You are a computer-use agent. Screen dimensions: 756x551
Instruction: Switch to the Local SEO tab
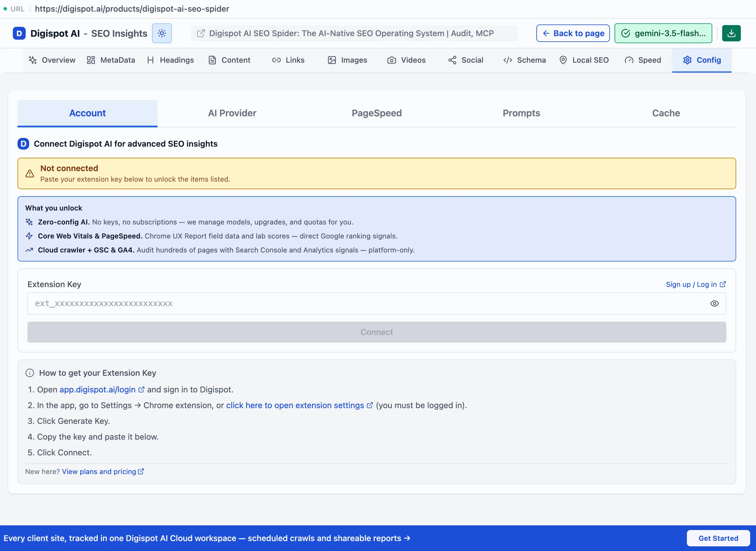(x=584, y=60)
